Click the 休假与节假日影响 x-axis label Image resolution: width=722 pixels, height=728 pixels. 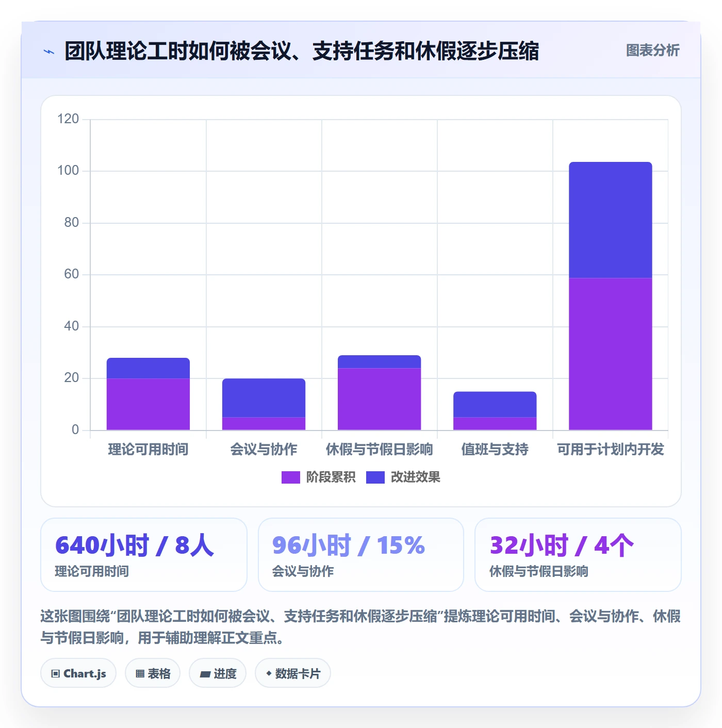379,449
